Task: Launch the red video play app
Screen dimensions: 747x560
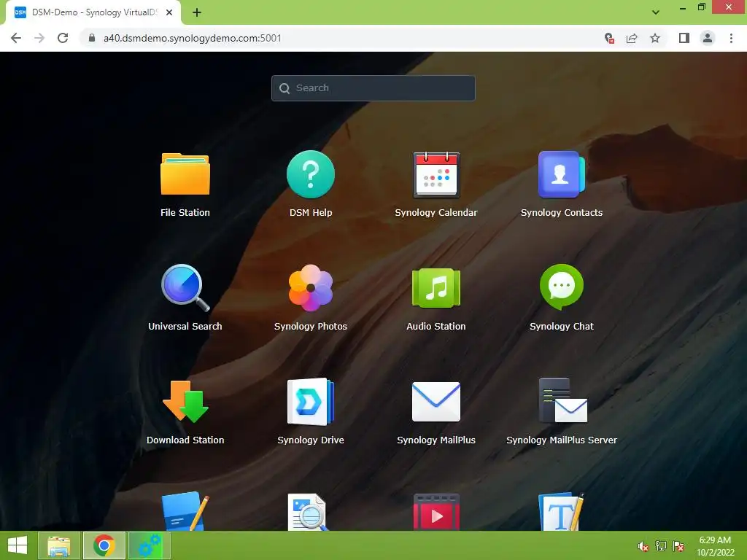Action: [x=436, y=512]
